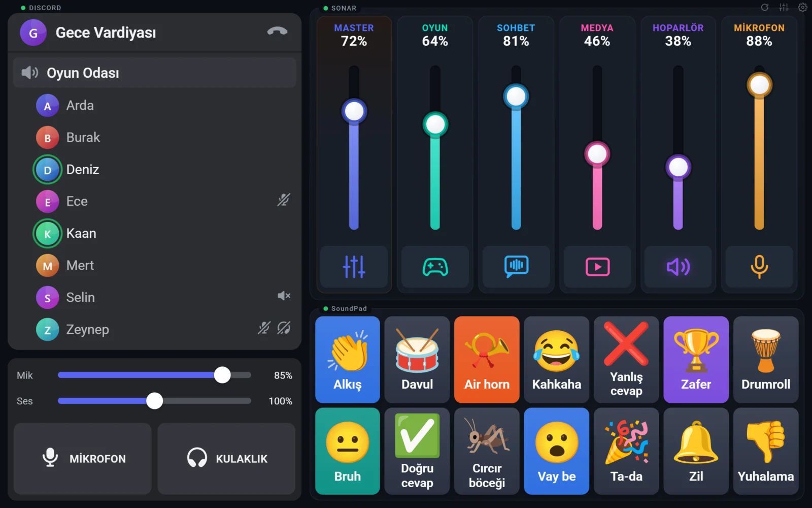Click the Master volume slider knob
The width and height of the screenshot is (812, 508).
click(x=354, y=111)
